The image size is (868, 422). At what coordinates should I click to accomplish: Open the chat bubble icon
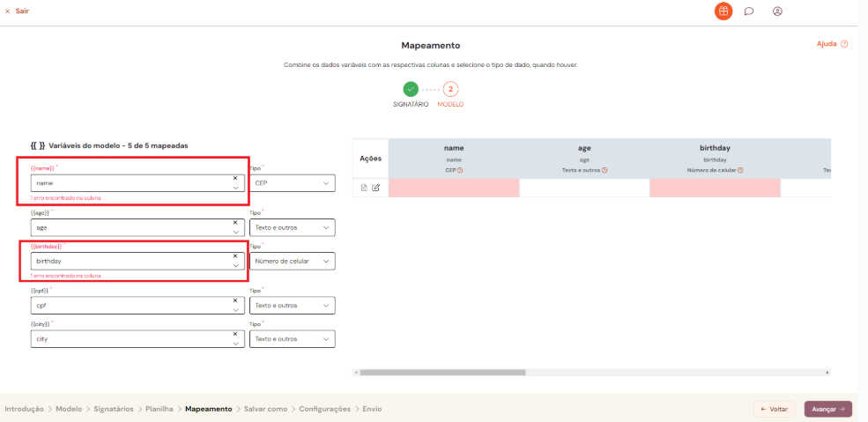point(748,11)
